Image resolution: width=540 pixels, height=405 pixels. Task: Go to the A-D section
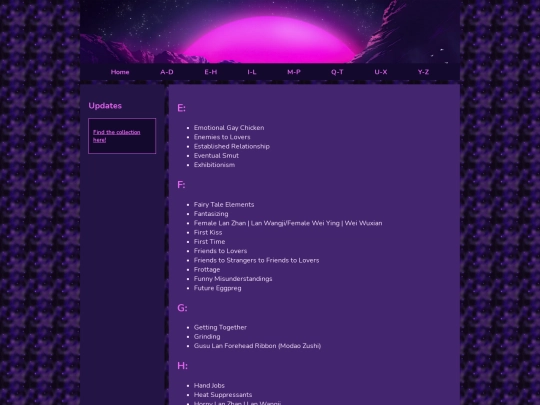point(167,72)
